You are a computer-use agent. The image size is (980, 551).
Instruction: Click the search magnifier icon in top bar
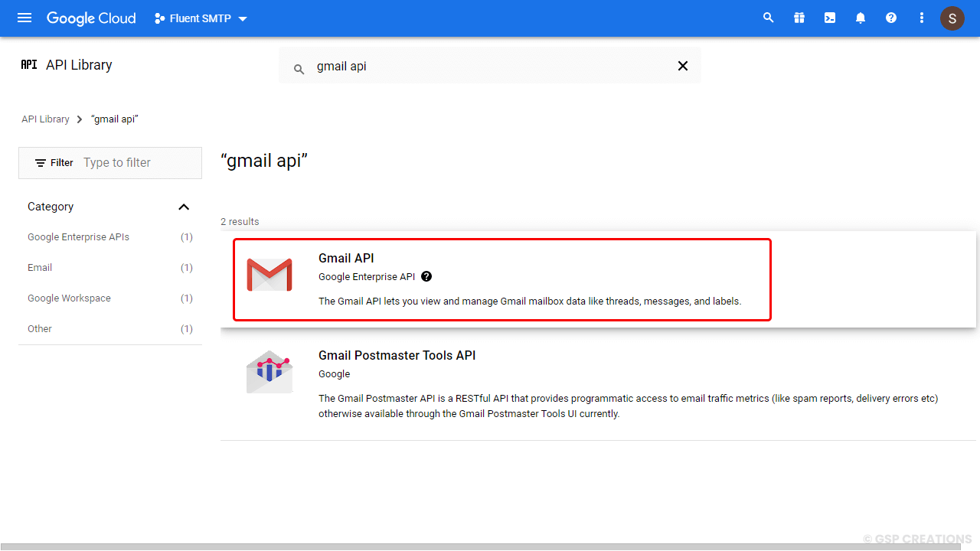(768, 18)
